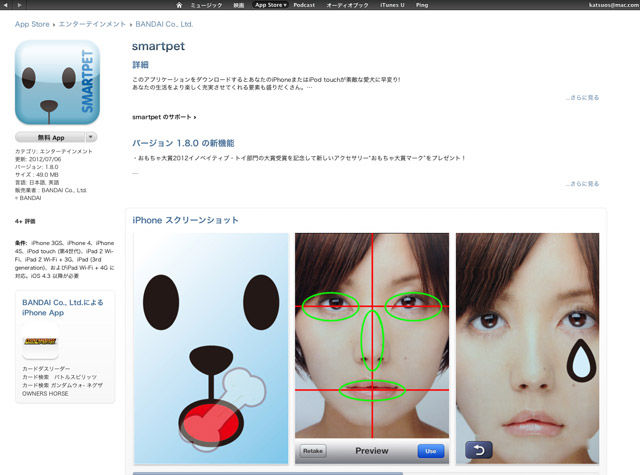Open the iTunes Store home icon

coord(179,5)
